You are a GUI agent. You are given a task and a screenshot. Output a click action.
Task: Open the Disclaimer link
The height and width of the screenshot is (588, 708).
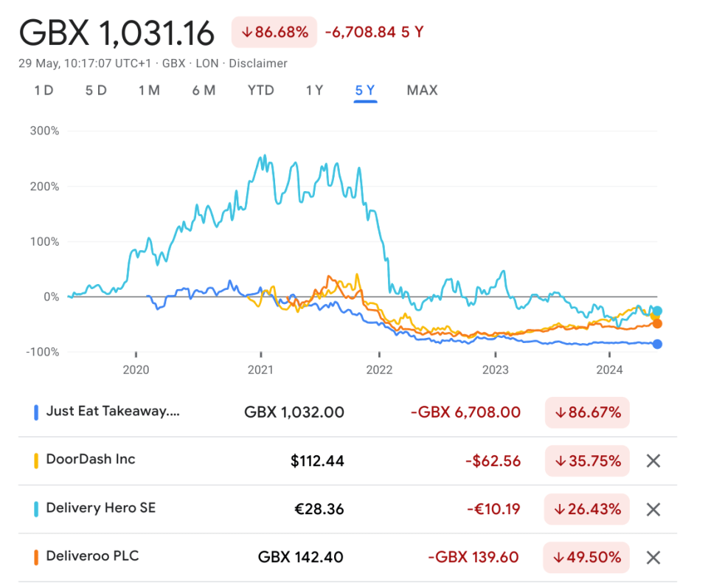(257, 63)
